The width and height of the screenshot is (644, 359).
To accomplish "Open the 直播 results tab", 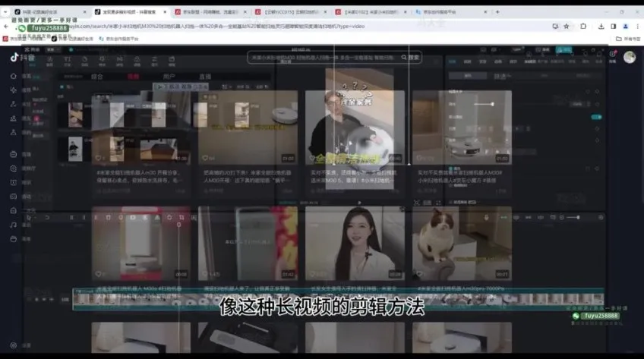I will click(x=205, y=77).
